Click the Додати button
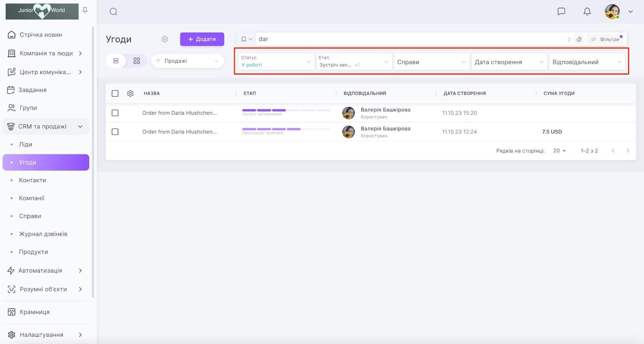This screenshot has width=644, height=344. pyautogui.click(x=202, y=39)
